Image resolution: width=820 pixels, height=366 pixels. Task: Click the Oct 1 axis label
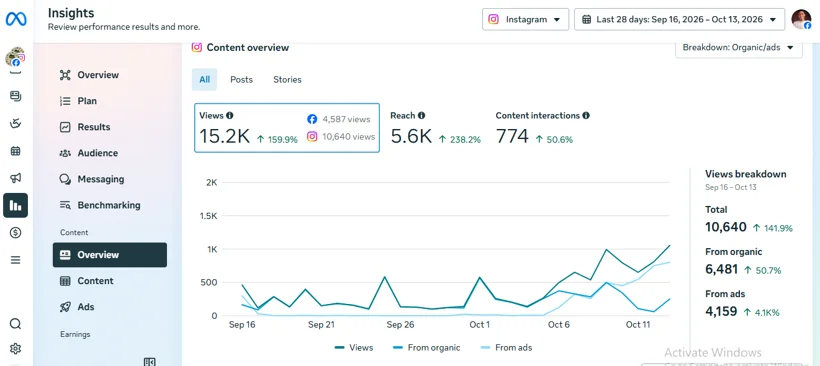480,325
